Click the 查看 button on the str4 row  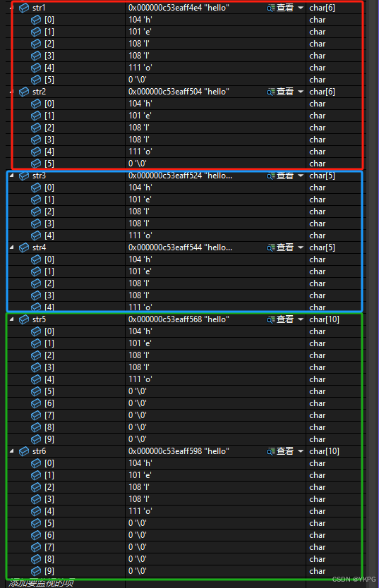tap(285, 247)
